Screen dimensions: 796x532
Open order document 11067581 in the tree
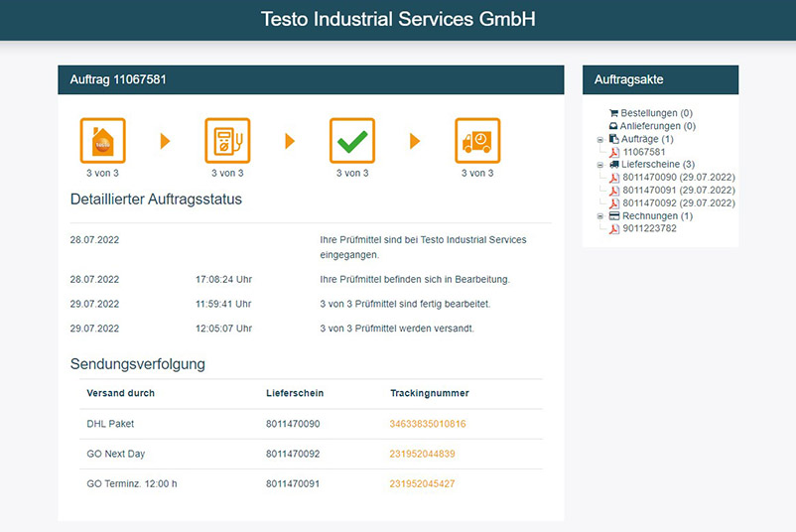pos(644,152)
